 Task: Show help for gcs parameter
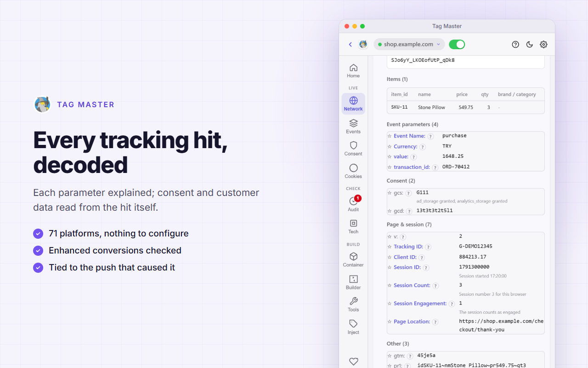[x=408, y=194]
